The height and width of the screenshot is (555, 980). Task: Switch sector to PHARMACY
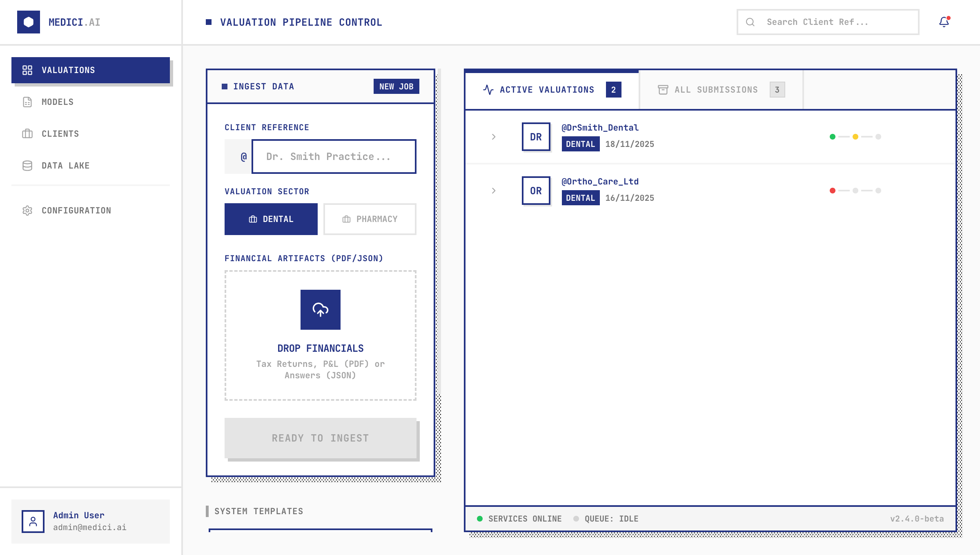(370, 219)
